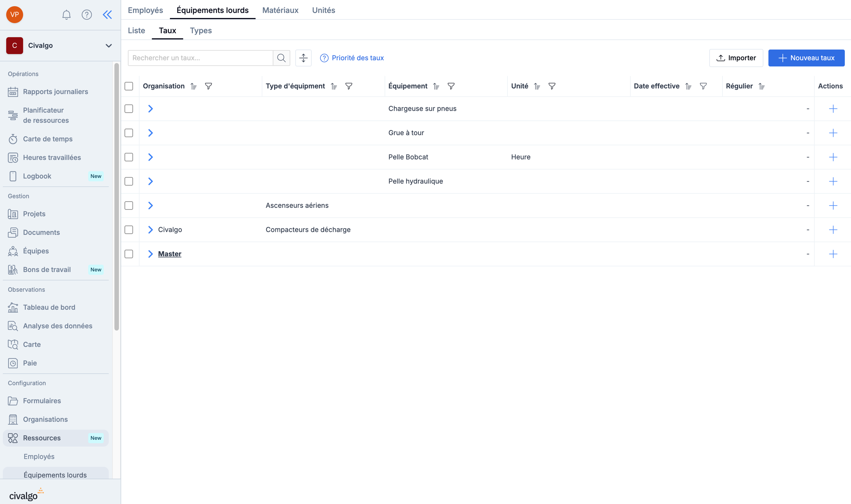Open the help question mark icon

click(86, 15)
